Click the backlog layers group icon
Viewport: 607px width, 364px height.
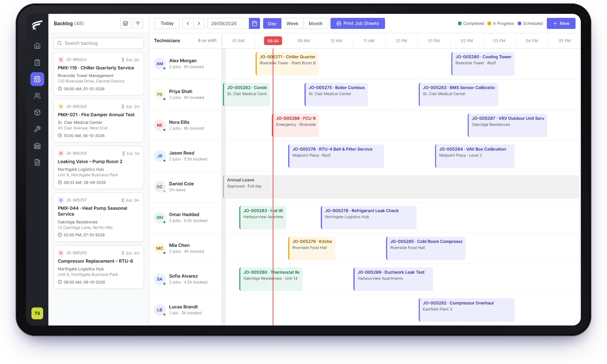coord(125,23)
